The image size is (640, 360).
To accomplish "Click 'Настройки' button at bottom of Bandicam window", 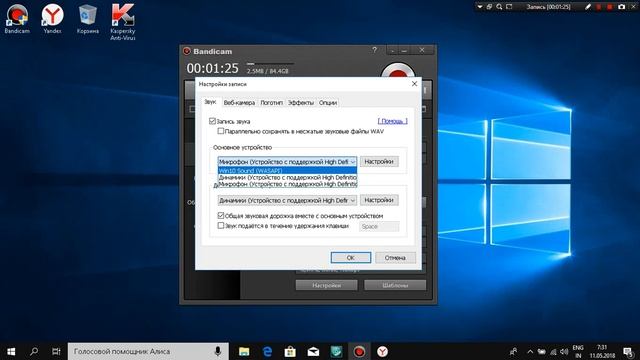I will [x=327, y=285].
